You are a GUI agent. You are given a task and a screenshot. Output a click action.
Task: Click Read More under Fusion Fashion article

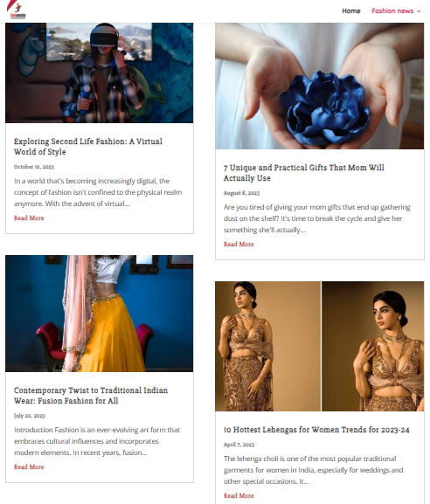coord(29,467)
